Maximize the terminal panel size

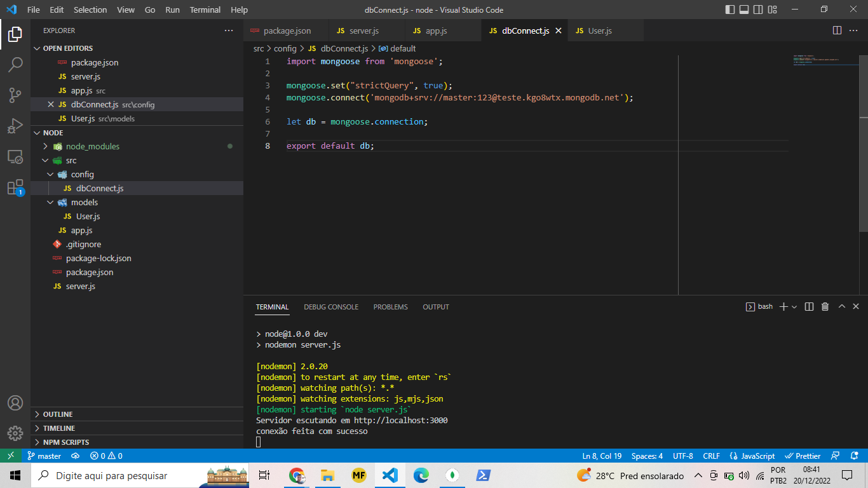pos(841,306)
